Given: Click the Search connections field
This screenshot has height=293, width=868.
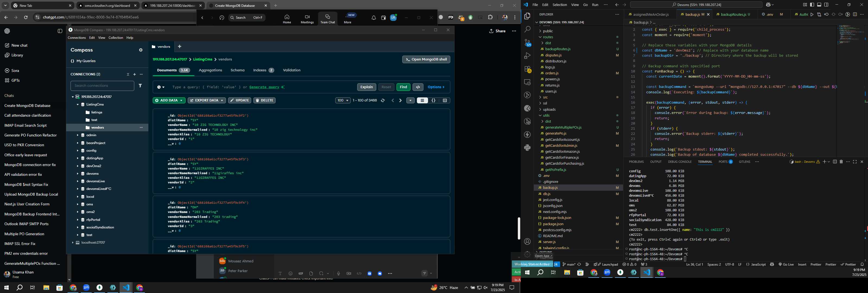Looking at the screenshot, I should (102, 86).
